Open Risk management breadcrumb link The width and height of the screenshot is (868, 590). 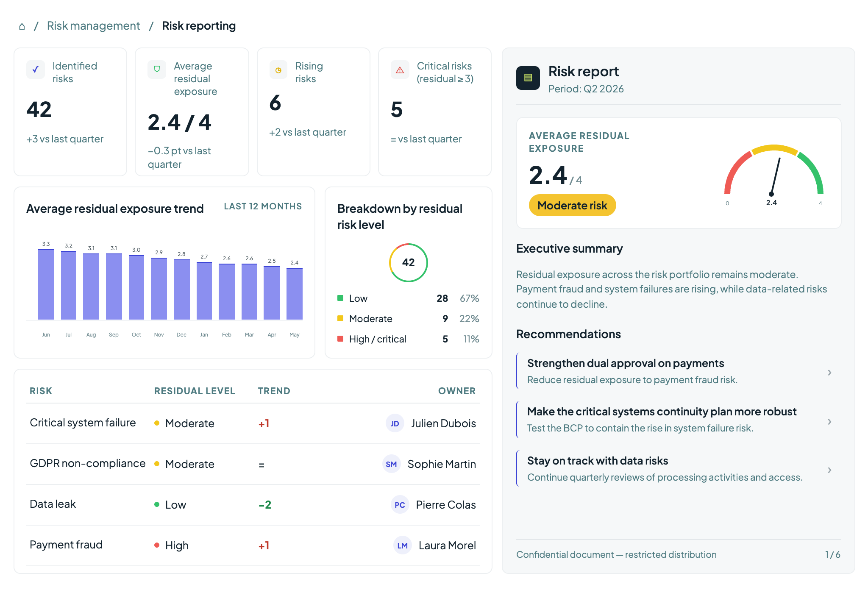(93, 26)
